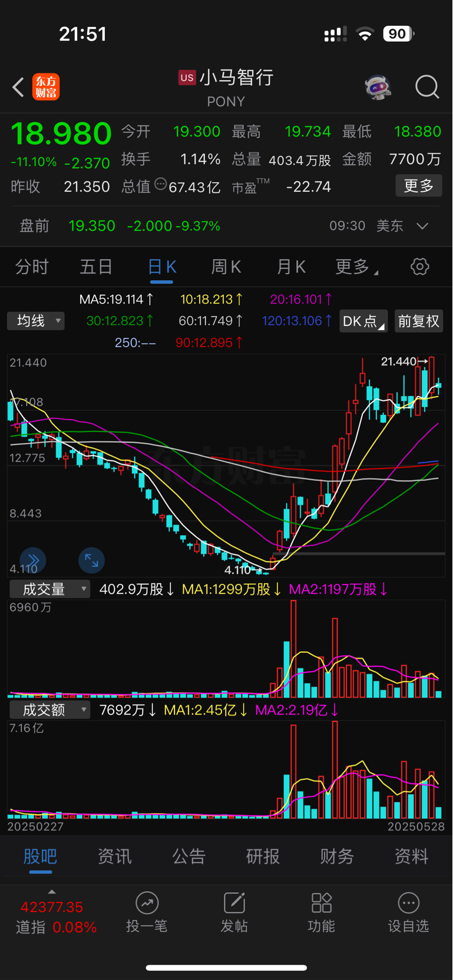Tap the US market flag badge
This screenshot has width=453, height=980.
[x=187, y=78]
